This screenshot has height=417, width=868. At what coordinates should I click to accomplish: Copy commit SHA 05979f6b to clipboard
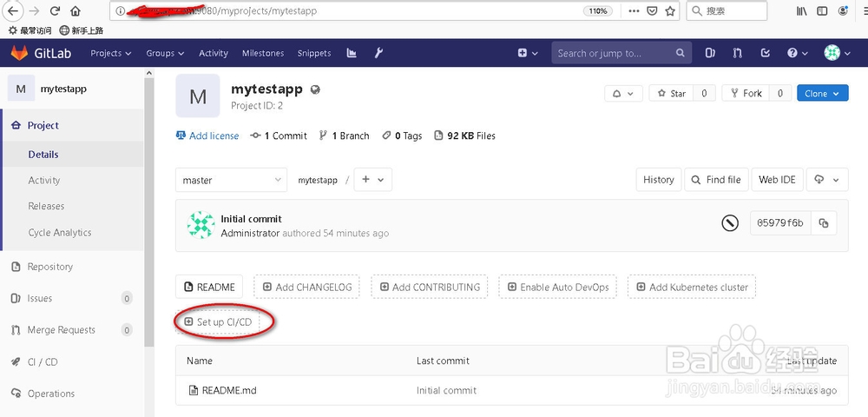click(824, 223)
